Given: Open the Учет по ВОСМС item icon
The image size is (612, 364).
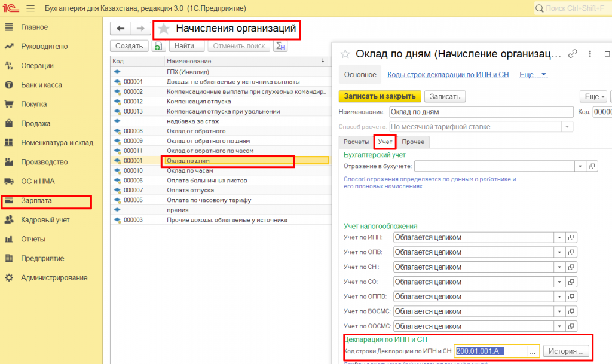Looking at the screenshot, I should [571, 311].
